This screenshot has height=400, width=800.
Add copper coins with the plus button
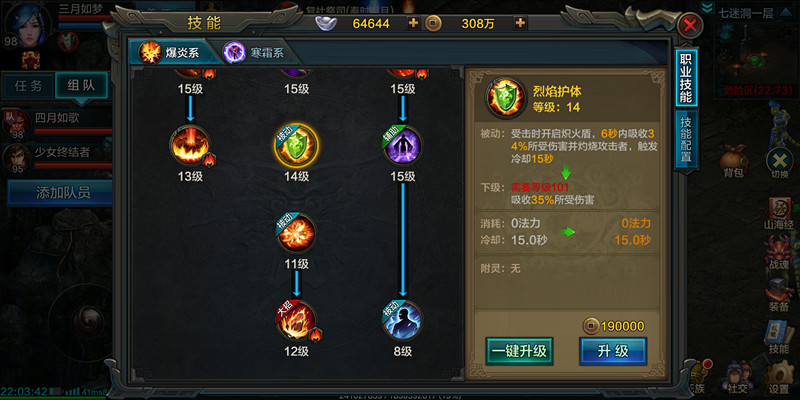[520, 23]
